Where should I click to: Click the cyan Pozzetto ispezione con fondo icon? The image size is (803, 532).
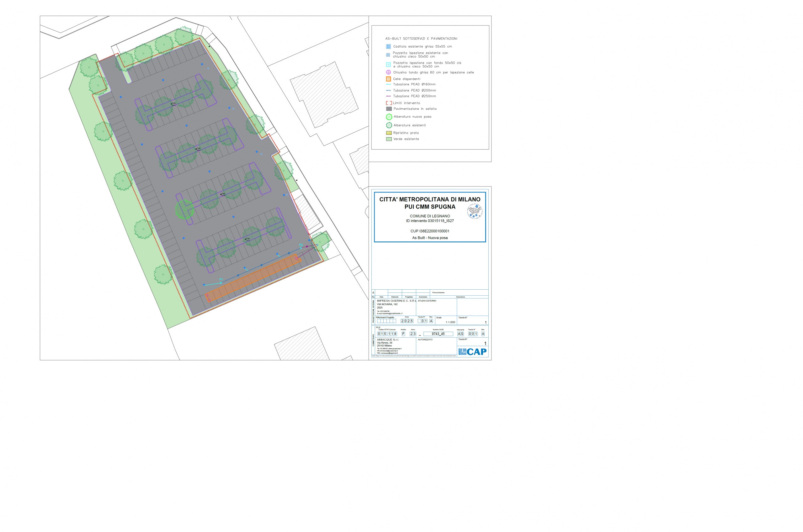pos(388,65)
